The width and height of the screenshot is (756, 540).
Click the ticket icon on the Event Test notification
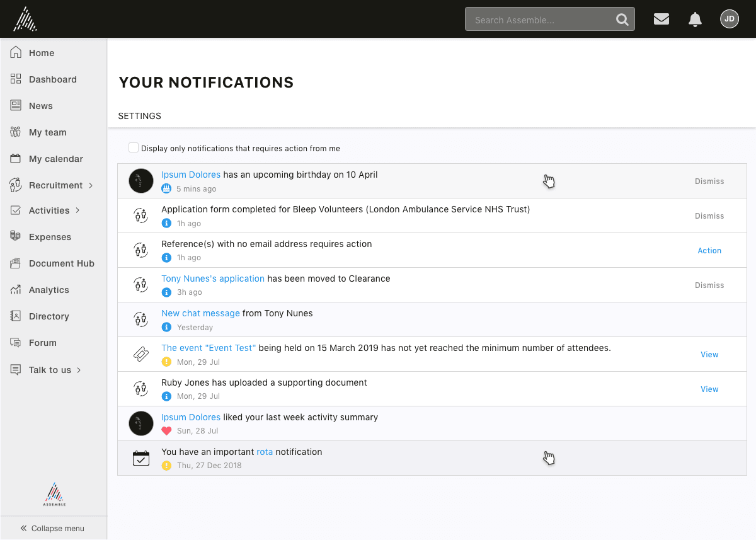[141, 354]
